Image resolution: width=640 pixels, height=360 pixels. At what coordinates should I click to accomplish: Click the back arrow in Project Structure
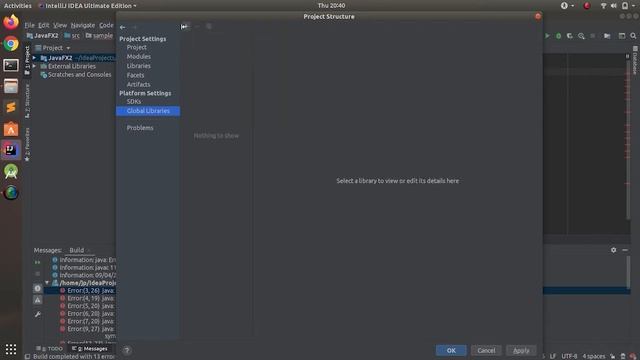point(122,27)
